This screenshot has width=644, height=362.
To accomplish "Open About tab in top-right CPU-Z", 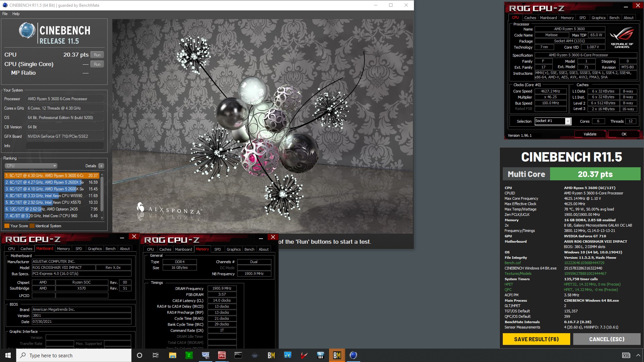I will point(629,18).
